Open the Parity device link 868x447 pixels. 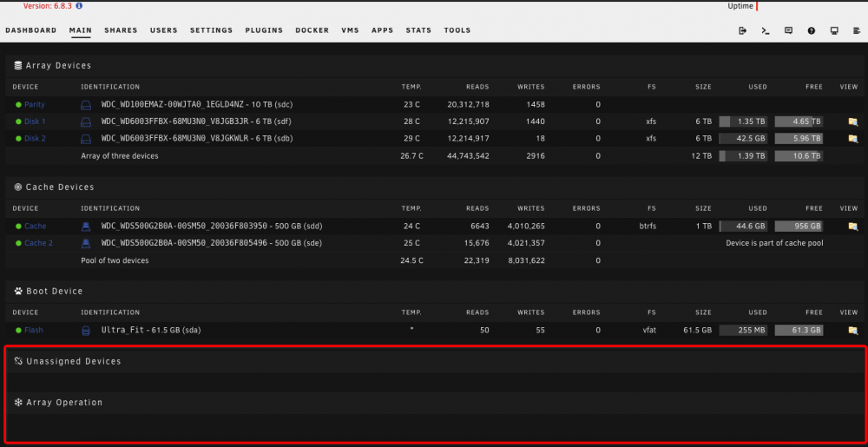pos(35,104)
